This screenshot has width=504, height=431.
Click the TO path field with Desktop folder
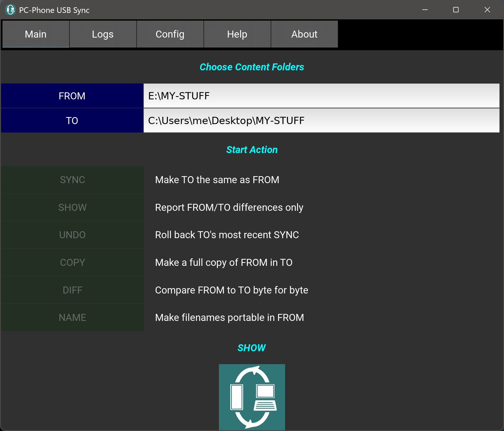coord(321,121)
